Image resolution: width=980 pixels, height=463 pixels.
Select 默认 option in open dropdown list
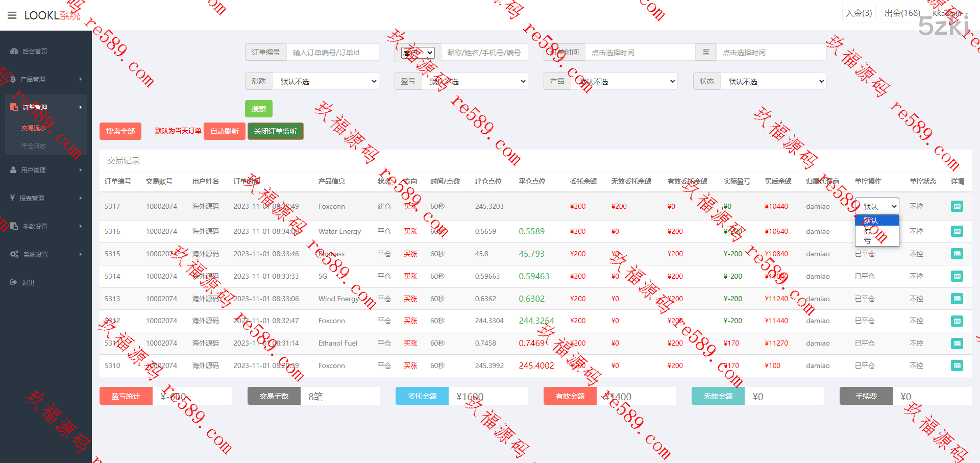876,221
